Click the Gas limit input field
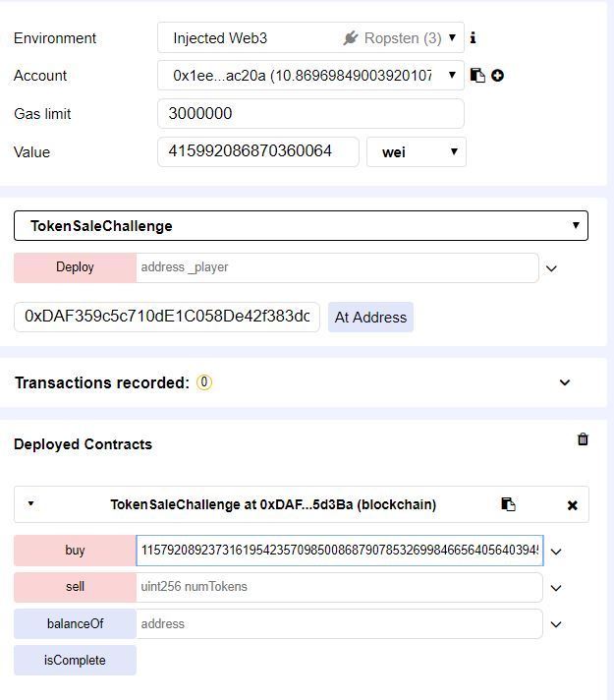 (x=310, y=114)
